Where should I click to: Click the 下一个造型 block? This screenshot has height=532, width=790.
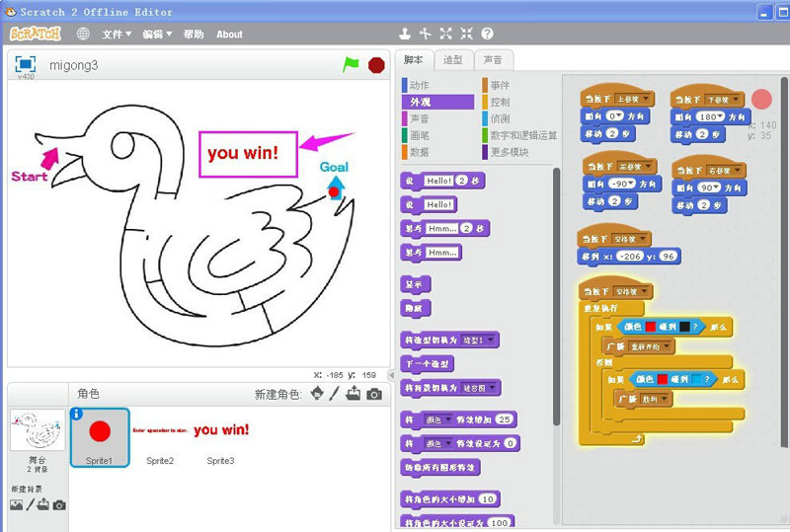click(428, 364)
